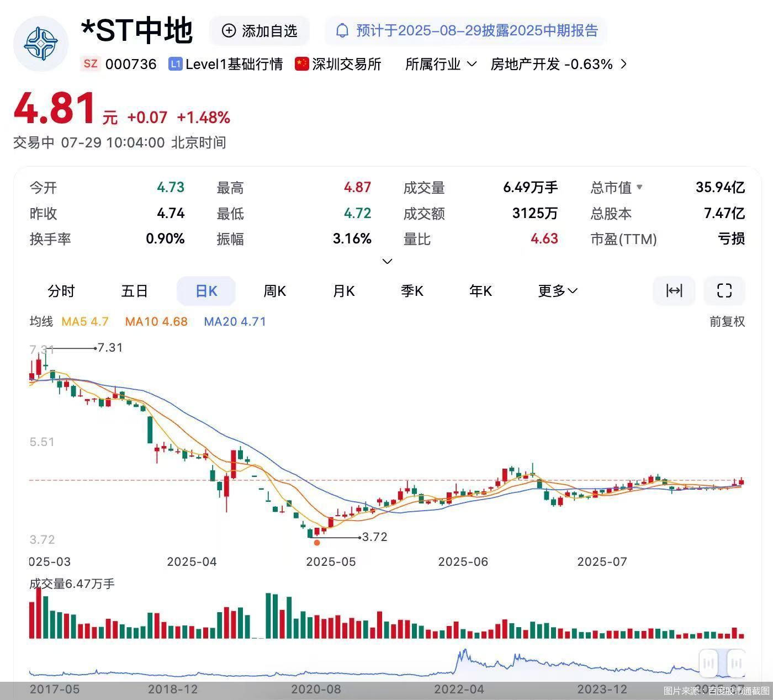Viewport: 773px width, 700px height.
Task: Click Level1基础行情 label
Action: 234,64
